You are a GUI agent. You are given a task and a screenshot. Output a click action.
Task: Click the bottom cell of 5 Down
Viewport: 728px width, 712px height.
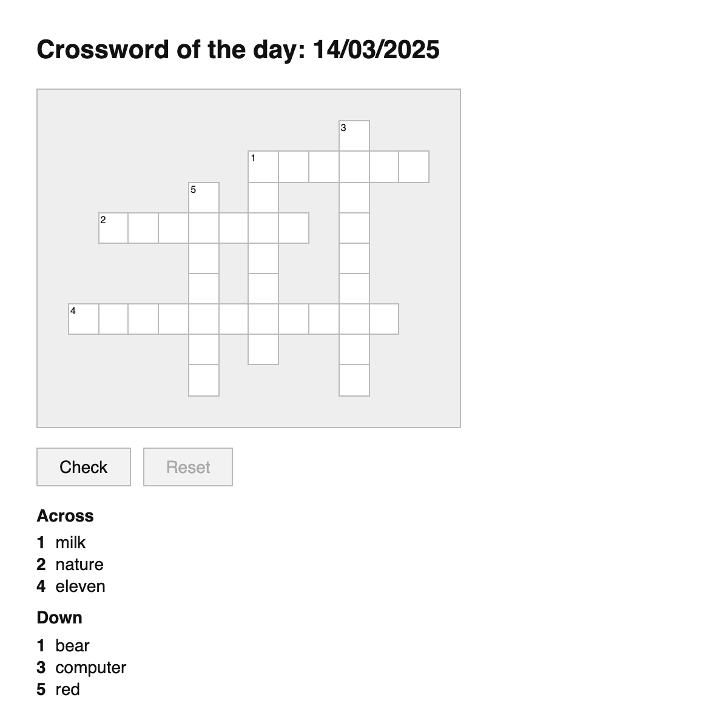pyautogui.click(x=204, y=380)
